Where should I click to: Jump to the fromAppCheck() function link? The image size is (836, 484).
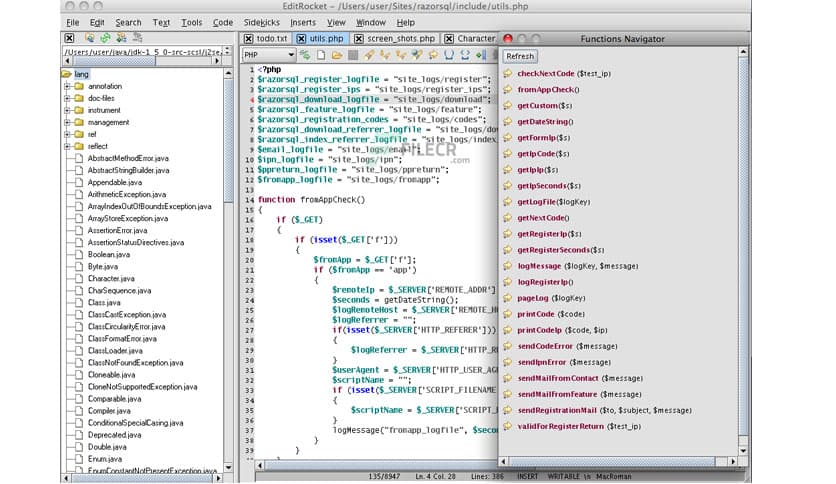click(548, 90)
